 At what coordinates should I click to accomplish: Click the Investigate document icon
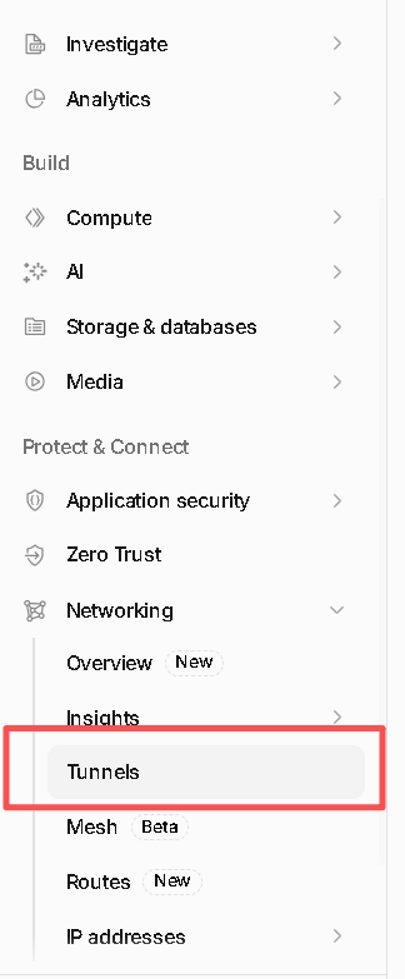click(34, 44)
